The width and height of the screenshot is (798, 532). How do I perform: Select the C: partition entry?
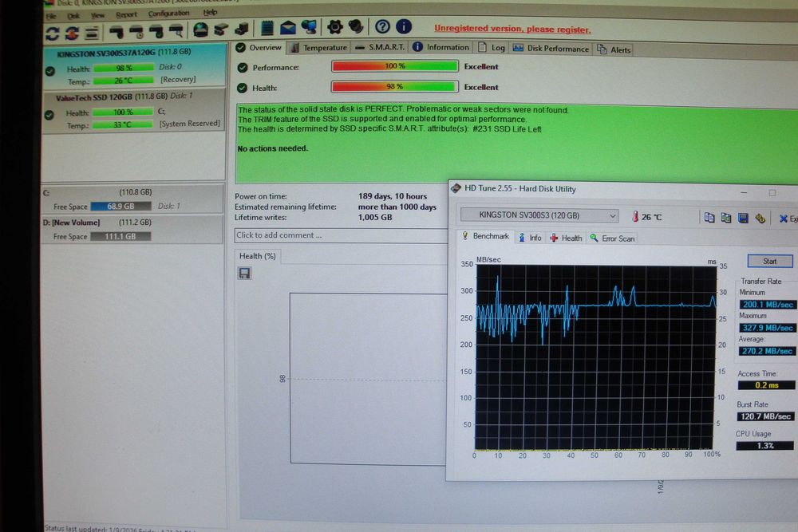click(x=132, y=199)
